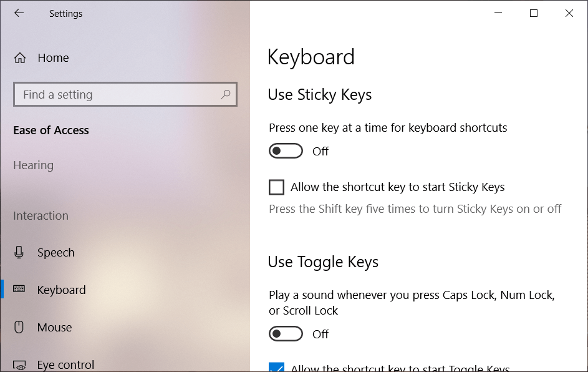Click the Eye control icon
Image resolution: width=588 pixels, height=372 pixels.
pyautogui.click(x=19, y=365)
